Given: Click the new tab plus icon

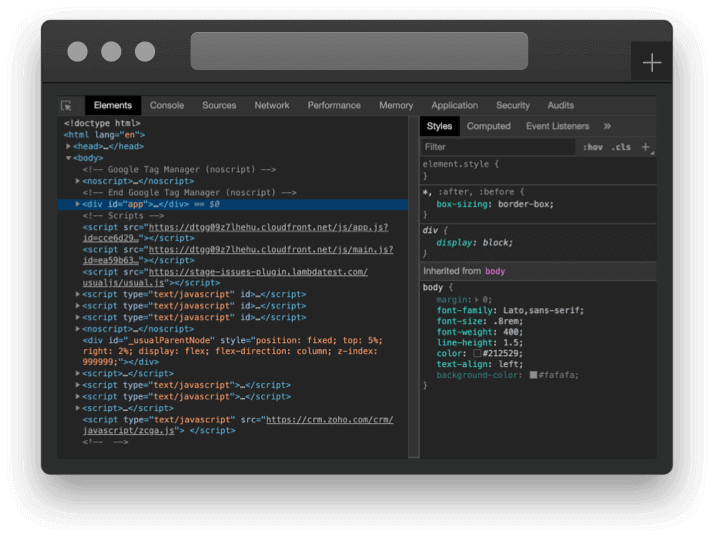Looking at the screenshot, I should point(652,63).
